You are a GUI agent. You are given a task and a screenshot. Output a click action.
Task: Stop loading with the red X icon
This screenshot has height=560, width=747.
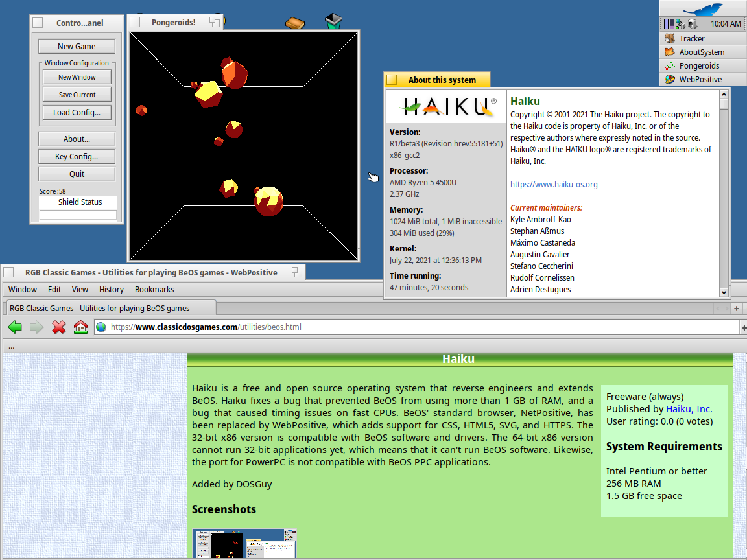point(58,327)
